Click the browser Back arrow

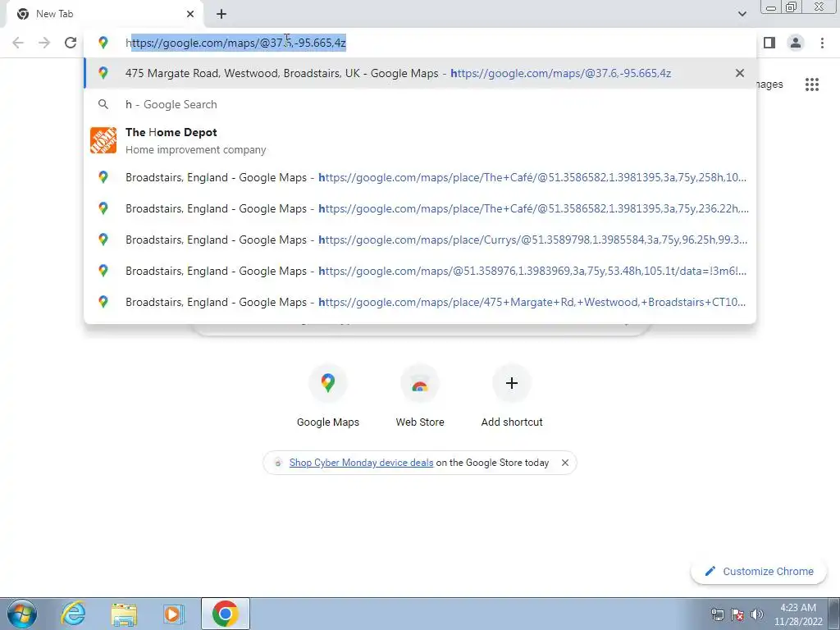(x=18, y=43)
